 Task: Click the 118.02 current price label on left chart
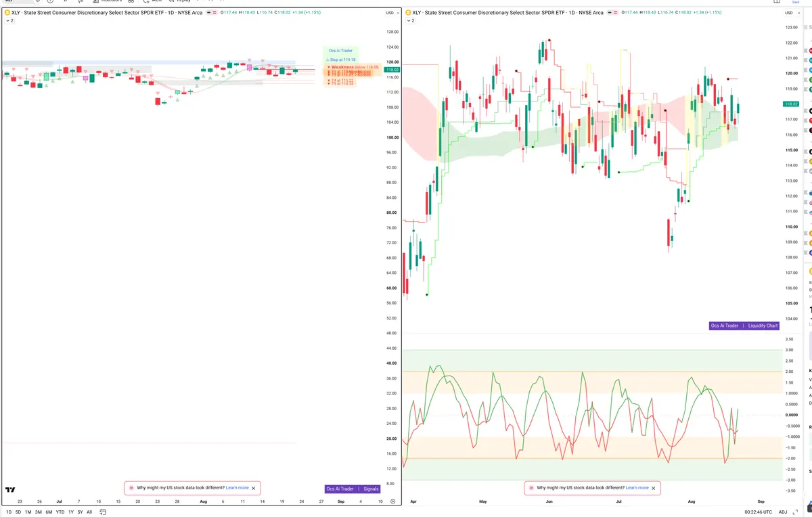pyautogui.click(x=392, y=70)
